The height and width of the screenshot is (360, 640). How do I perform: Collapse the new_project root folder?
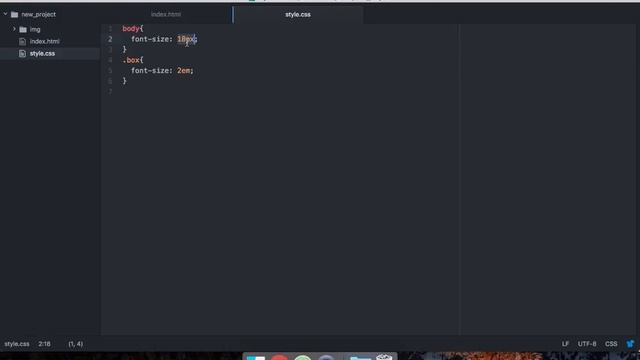tap(5, 14)
